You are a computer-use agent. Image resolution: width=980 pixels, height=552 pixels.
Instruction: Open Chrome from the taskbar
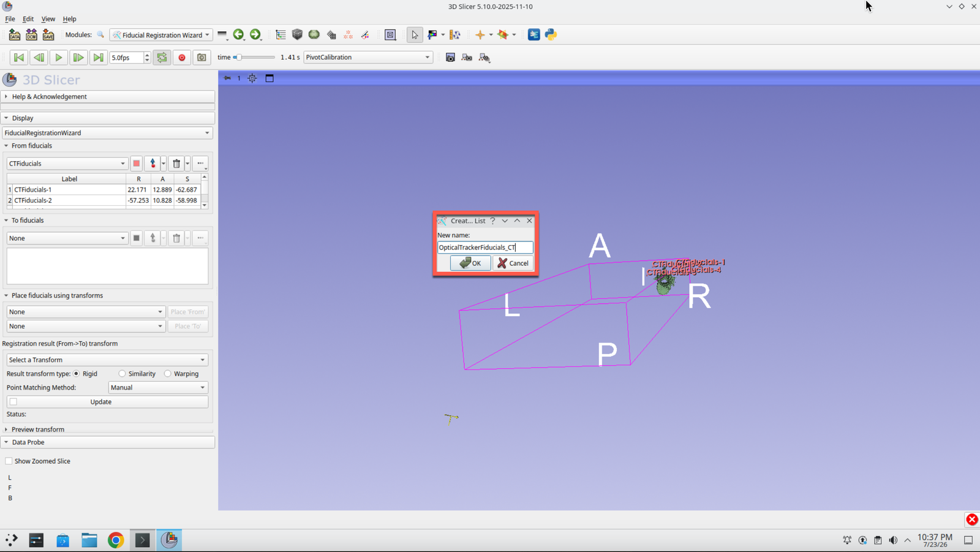tap(116, 540)
